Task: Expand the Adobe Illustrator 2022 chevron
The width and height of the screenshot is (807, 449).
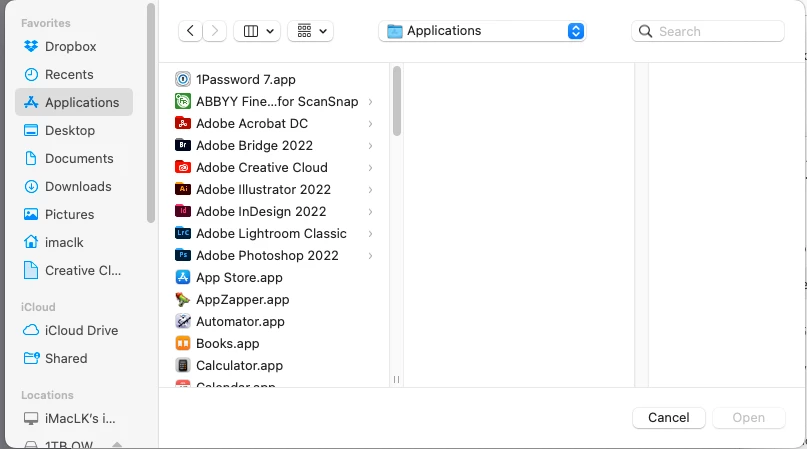Action: [x=370, y=189]
